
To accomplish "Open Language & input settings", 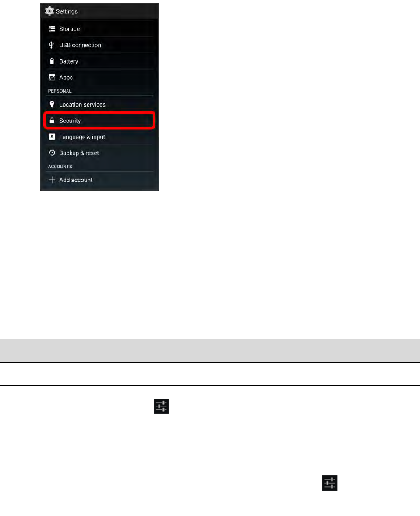I will 99,137.
